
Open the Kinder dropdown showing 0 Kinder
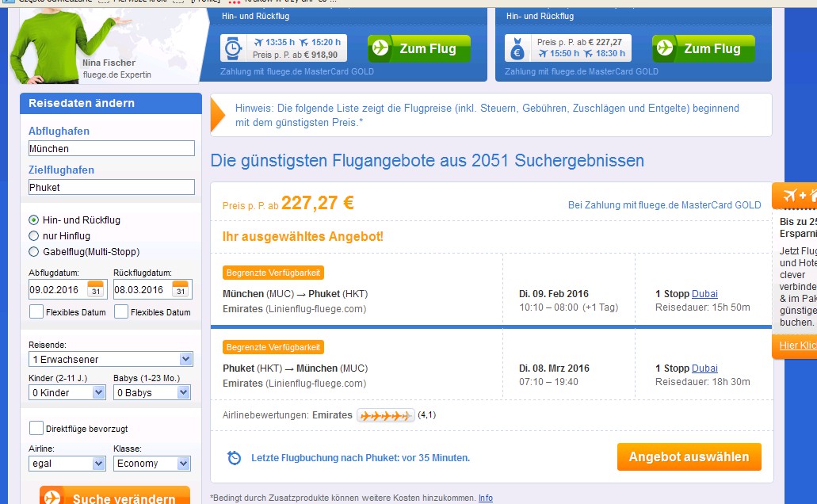pyautogui.click(x=67, y=392)
